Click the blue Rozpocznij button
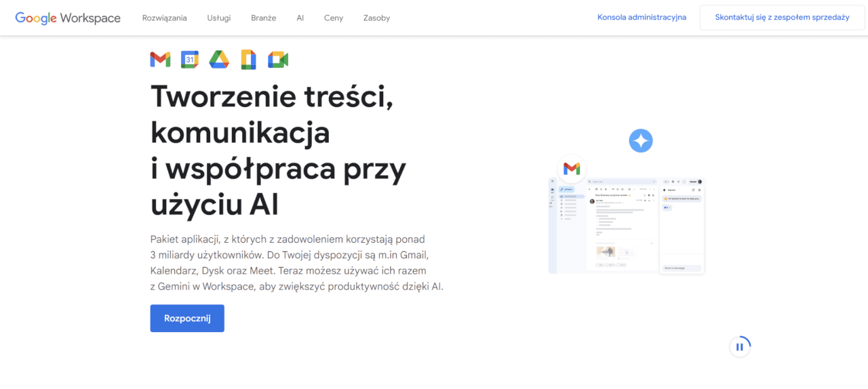 (x=187, y=319)
